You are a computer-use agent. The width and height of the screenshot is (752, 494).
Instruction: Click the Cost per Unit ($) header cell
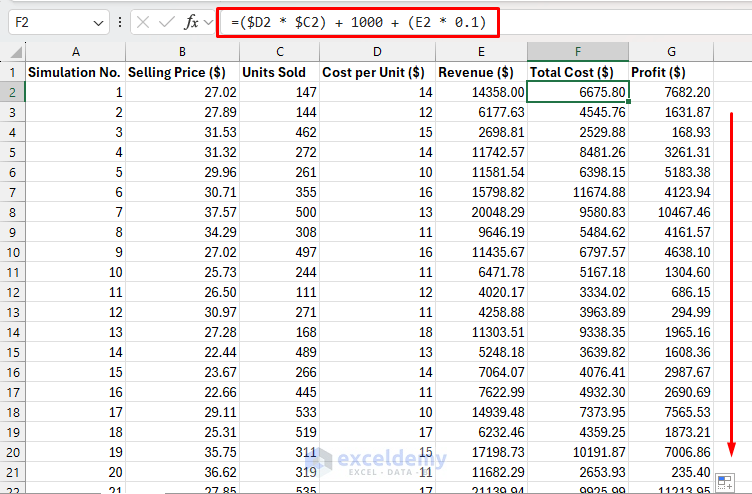pyautogui.click(x=377, y=72)
